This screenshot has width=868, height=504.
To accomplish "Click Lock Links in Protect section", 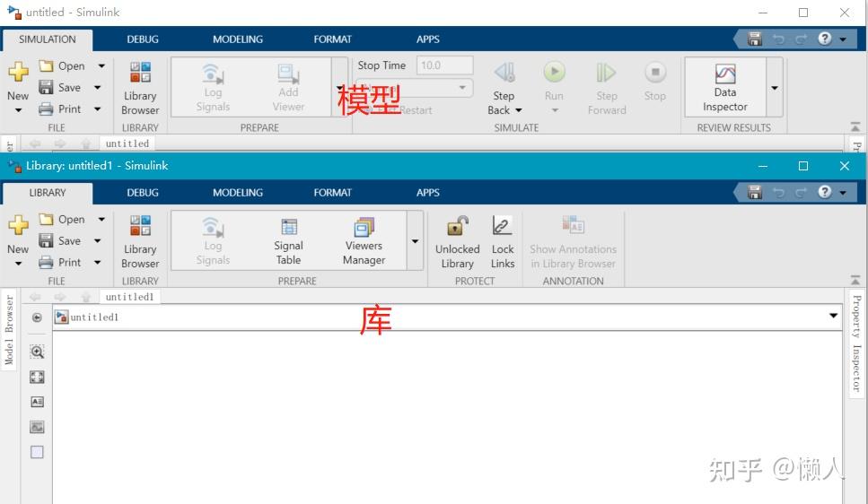I will 502,242.
